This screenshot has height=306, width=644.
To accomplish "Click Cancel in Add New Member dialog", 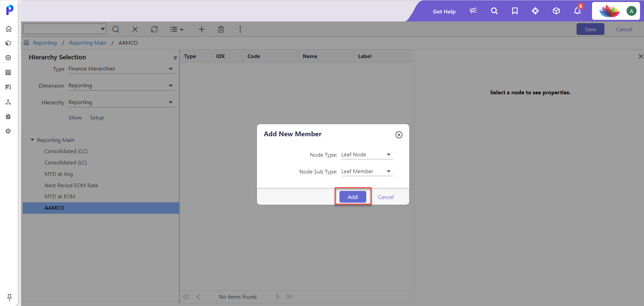I will pos(386,197).
